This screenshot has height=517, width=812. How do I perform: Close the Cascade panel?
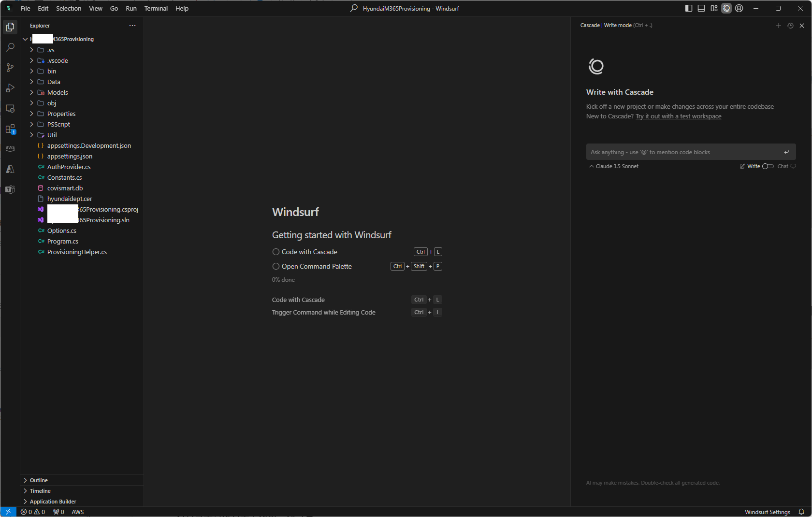point(802,26)
